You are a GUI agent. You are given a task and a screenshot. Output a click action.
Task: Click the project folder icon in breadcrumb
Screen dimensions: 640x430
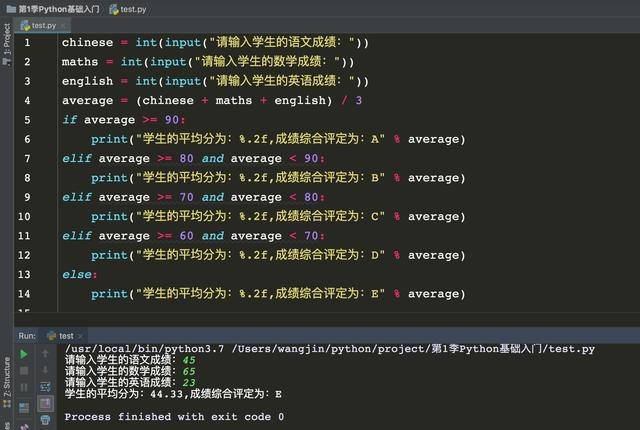[11, 9]
